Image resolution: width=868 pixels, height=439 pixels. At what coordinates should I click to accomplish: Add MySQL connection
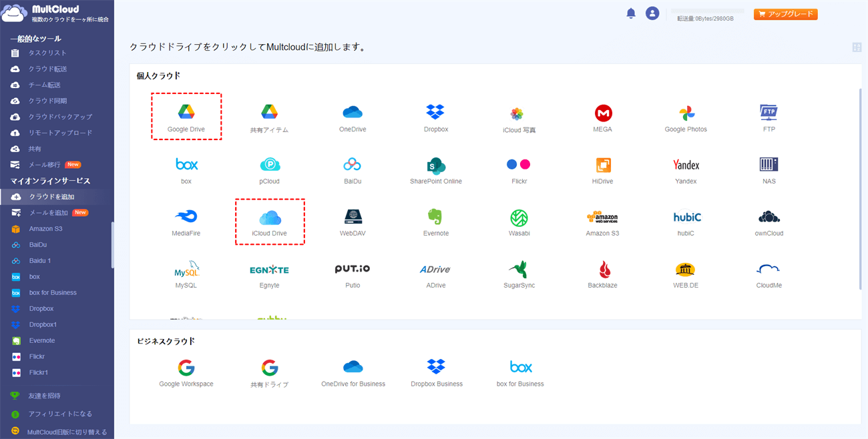[186, 274]
